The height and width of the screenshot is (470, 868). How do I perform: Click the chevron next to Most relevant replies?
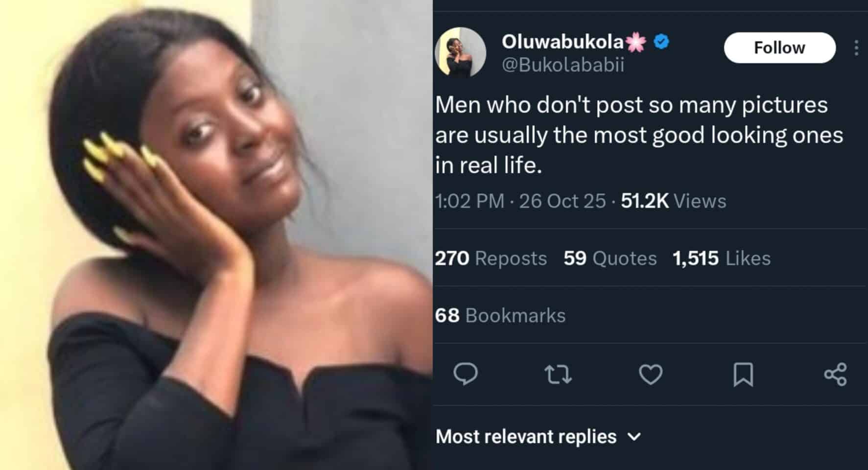tap(635, 437)
